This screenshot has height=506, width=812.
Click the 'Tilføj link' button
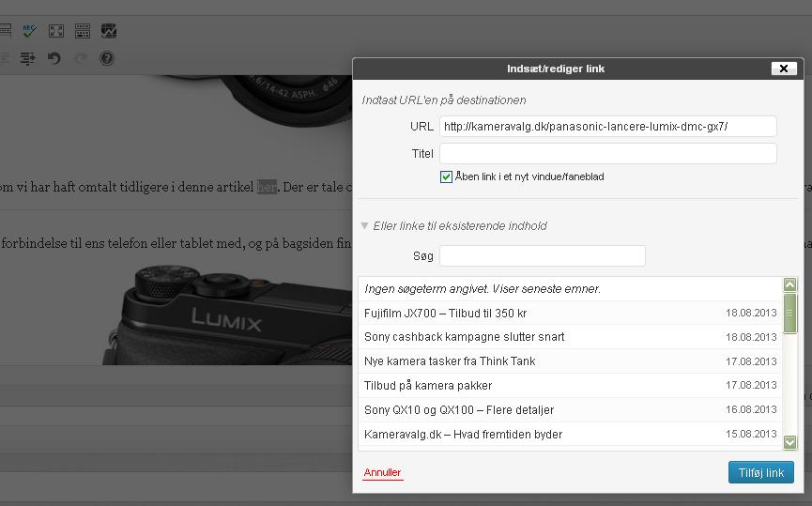click(x=760, y=472)
